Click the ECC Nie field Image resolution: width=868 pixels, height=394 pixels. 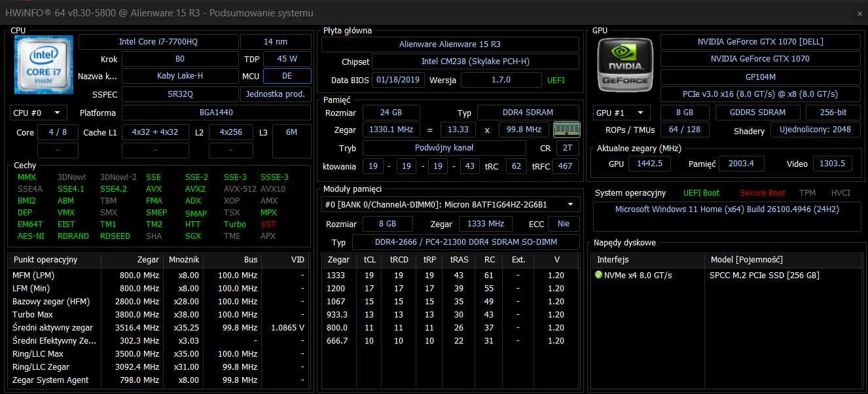pos(564,224)
